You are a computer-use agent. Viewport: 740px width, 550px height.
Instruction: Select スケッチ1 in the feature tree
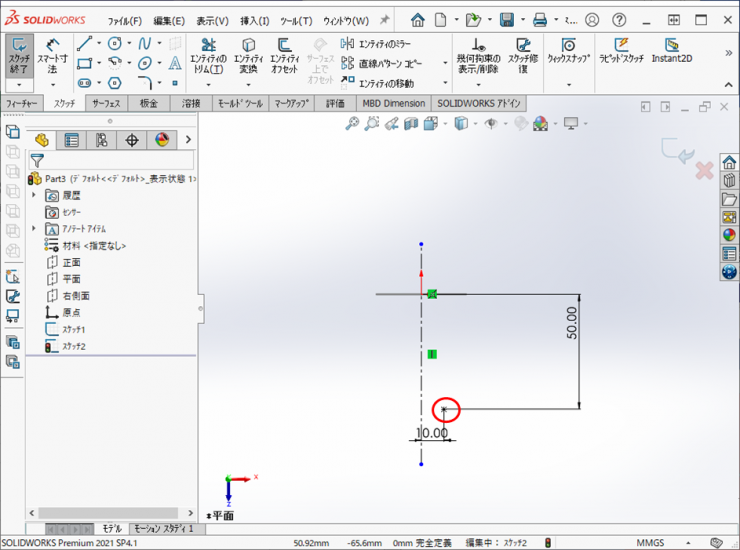pyautogui.click(x=74, y=329)
